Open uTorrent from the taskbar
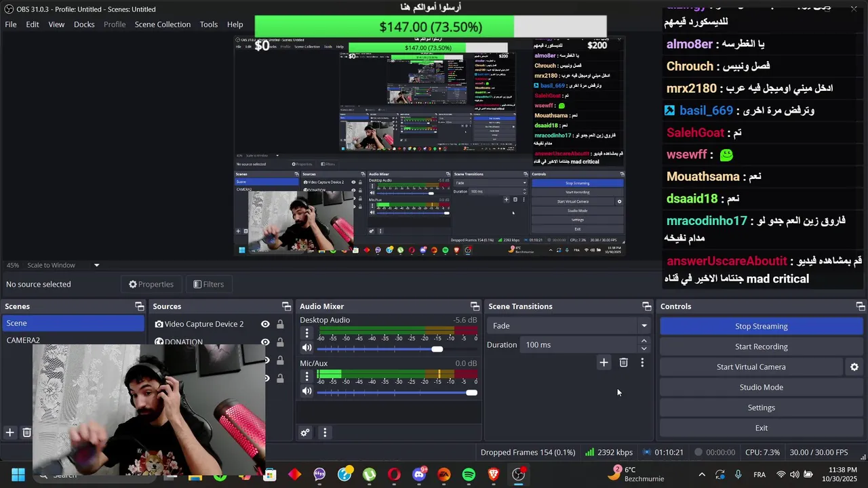This screenshot has width=868, height=488. tap(369, 474)
